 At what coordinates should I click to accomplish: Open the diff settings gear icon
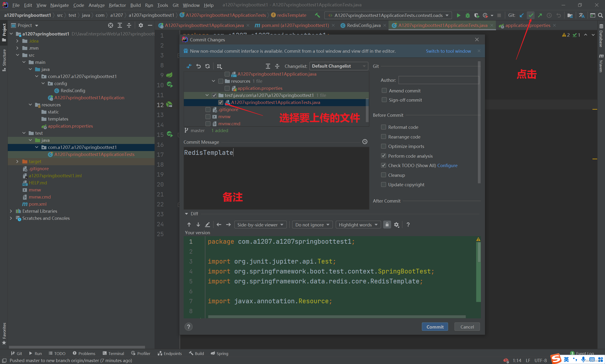[396, 225]
